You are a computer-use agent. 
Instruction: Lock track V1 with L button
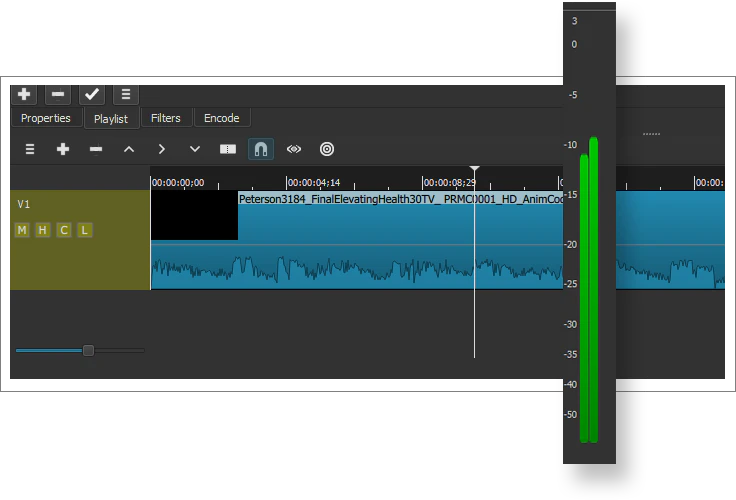pyautogui.click(x=84, y=230)
